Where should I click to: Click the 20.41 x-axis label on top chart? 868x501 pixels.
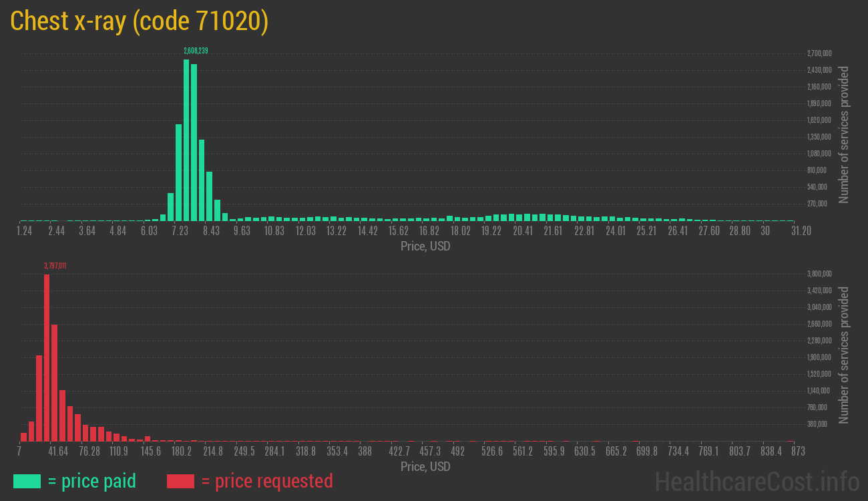[x=523, y=231]
